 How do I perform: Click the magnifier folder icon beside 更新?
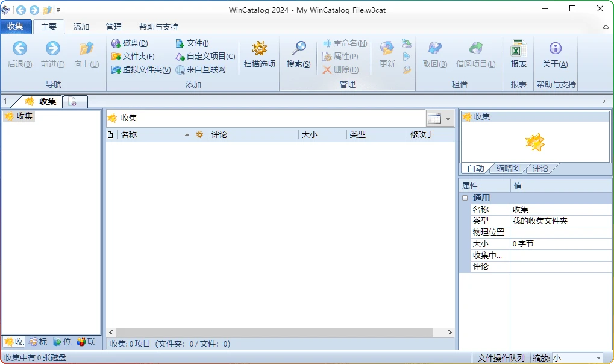click(407, 70)
